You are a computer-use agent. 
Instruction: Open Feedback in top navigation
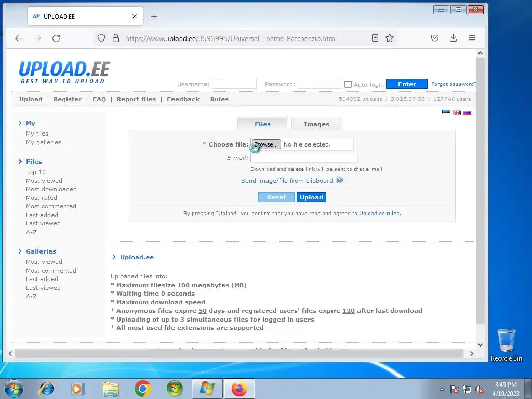pos(183,99)
